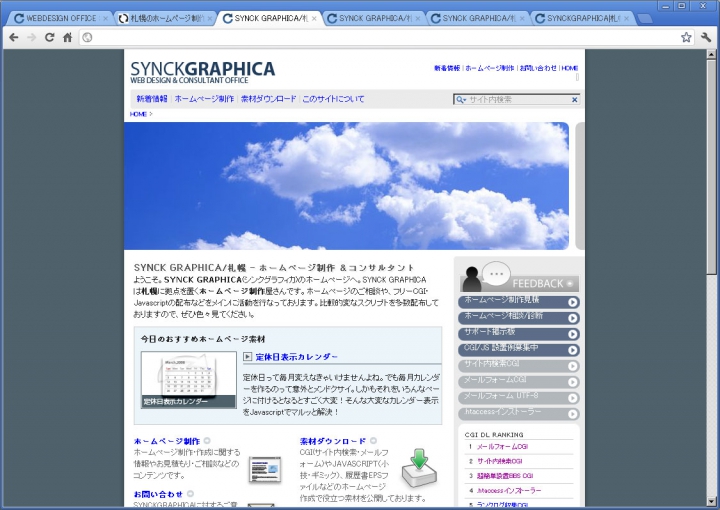720x510 pixels.
Task: Open the Chrome wrench settings menu
Action: pos(706,37)
